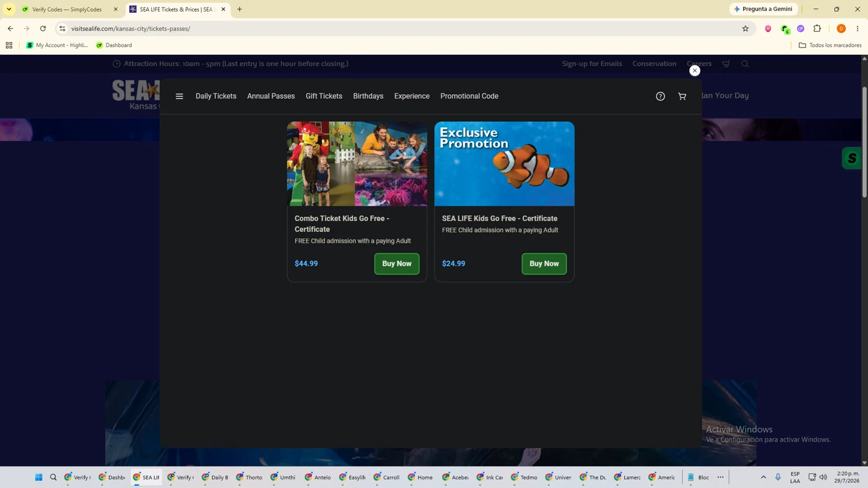Bookmark this page with the star icon
This screenshot has width=868, height=488.
745,28
